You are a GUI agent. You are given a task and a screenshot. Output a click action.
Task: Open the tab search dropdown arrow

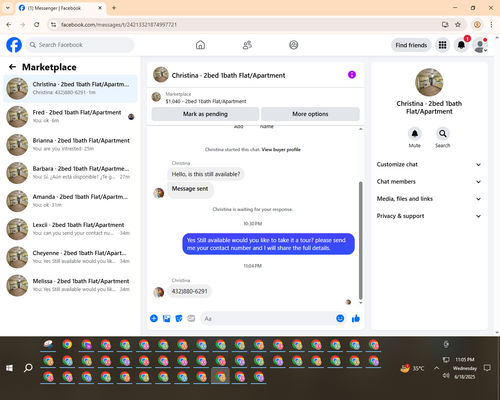(x=8, y=8)
